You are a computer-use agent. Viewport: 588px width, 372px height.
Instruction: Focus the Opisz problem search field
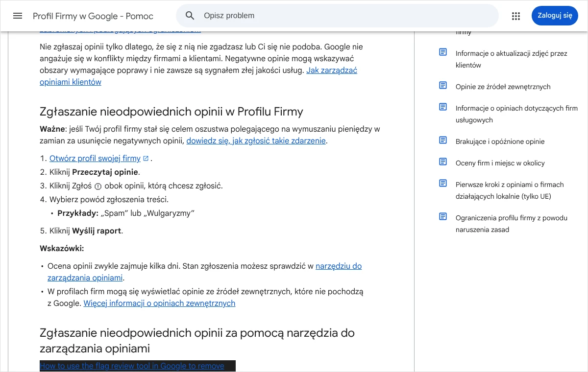click(x=337, y=16)
